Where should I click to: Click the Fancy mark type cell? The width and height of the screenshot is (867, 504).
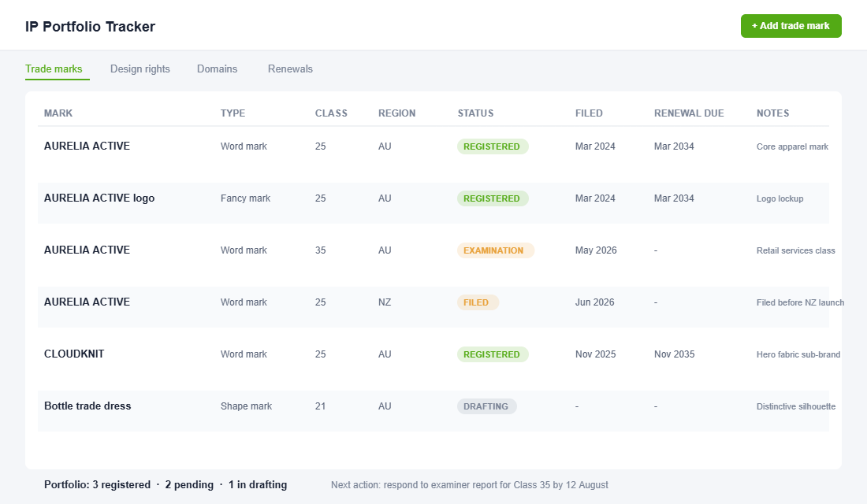point(245,198)
